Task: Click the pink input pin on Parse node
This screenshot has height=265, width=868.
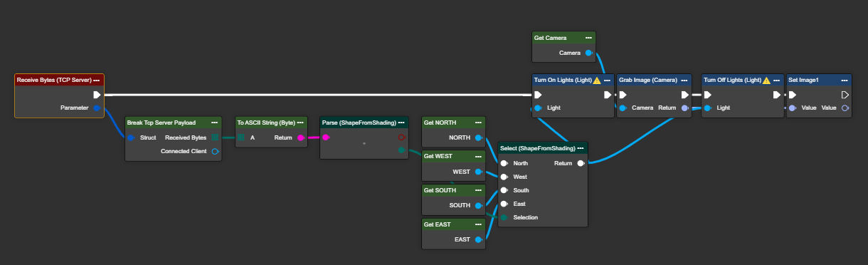Action: click(326, 137)
